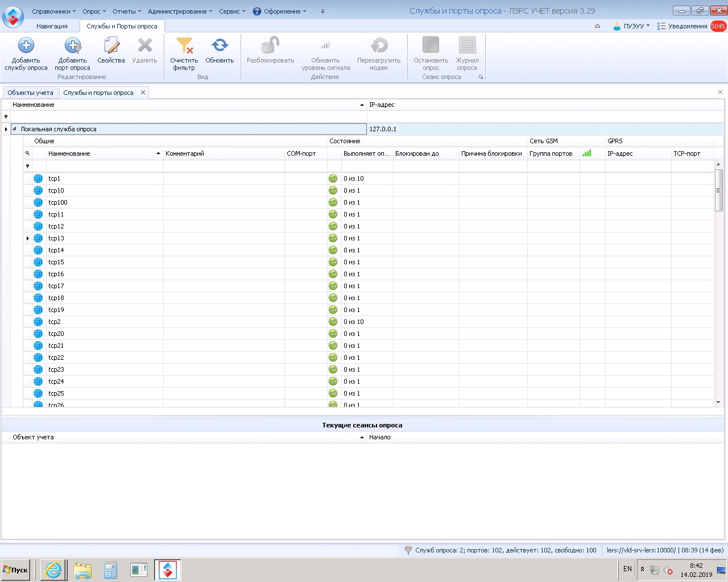Click the taskbar clock showing 8:42
The height and width of the screenshot is (582, 728).
[696, 570]
